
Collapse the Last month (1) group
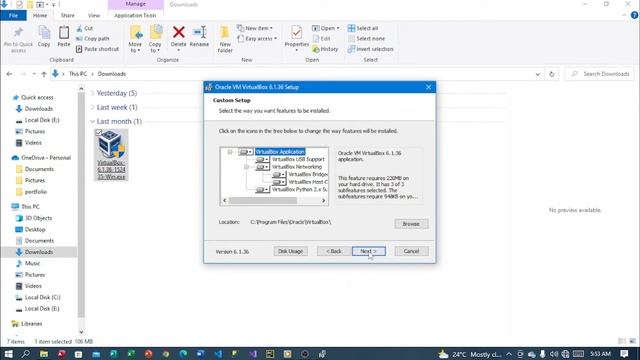click(x=93, y=122)
